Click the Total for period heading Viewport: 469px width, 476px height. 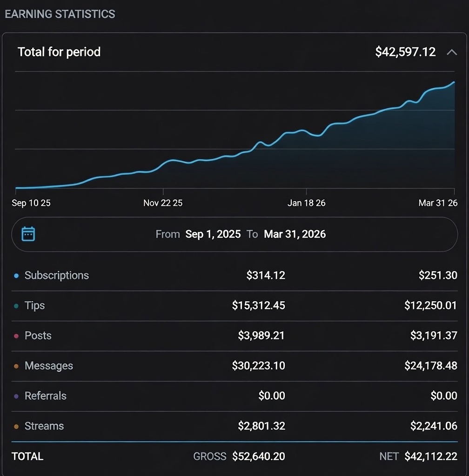click(59, 52)
